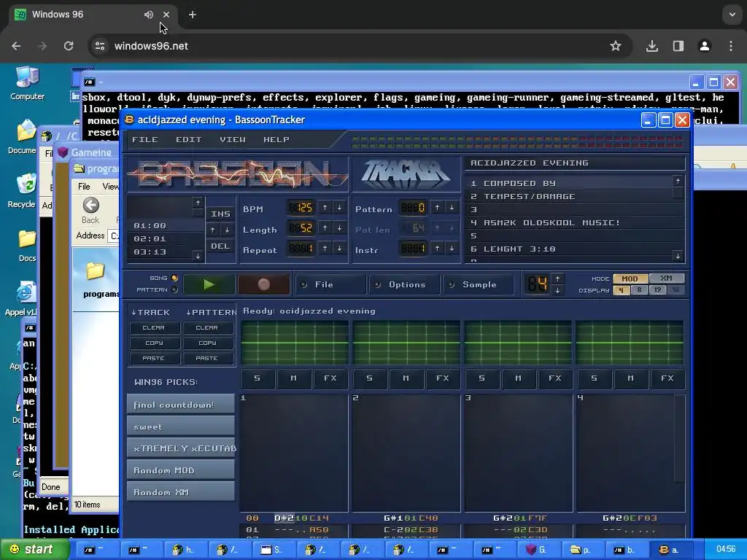Open the File panel tab
The image size is (747, 560).
coord(330,284)
